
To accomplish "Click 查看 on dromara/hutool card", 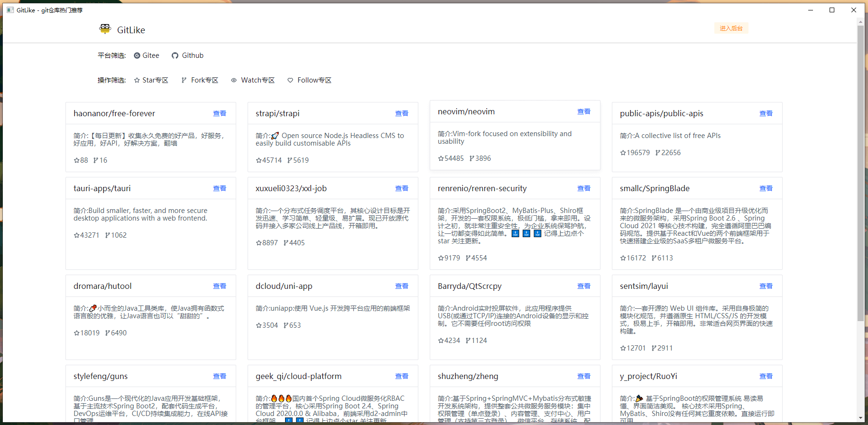I will point(220,286).
